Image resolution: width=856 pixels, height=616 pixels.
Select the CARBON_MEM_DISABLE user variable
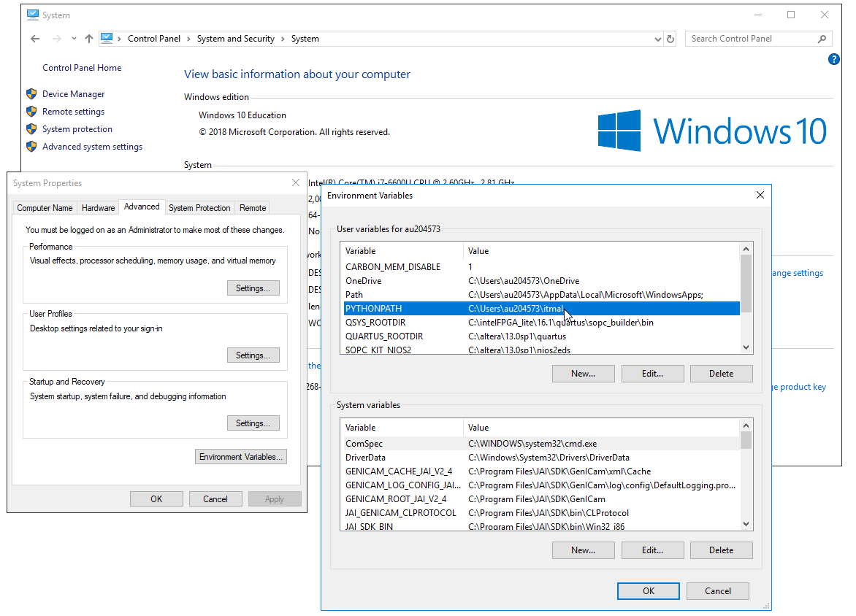541,267
